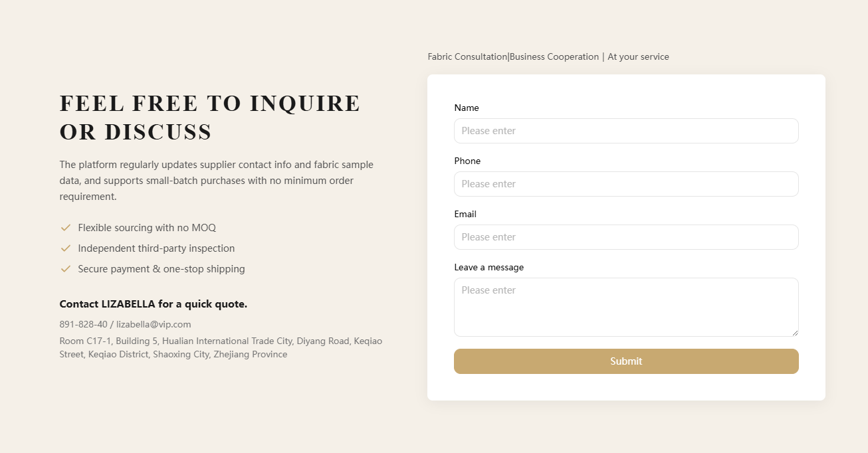Click the Email field label
This screenshot has height=453, width=868.
coord(465,214)
